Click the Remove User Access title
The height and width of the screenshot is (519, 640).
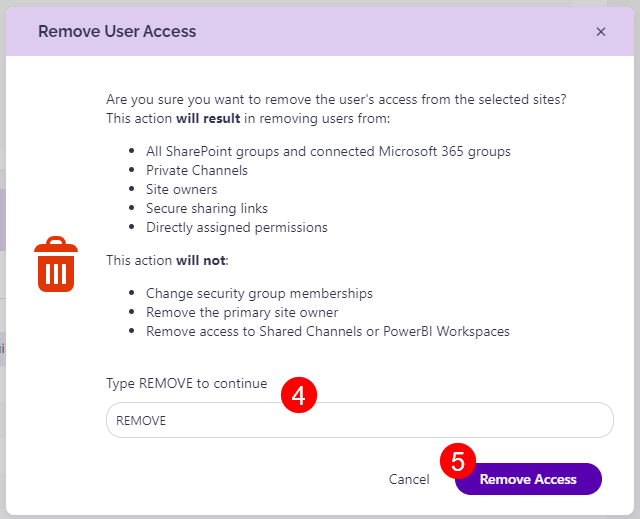tap(117, 31)
